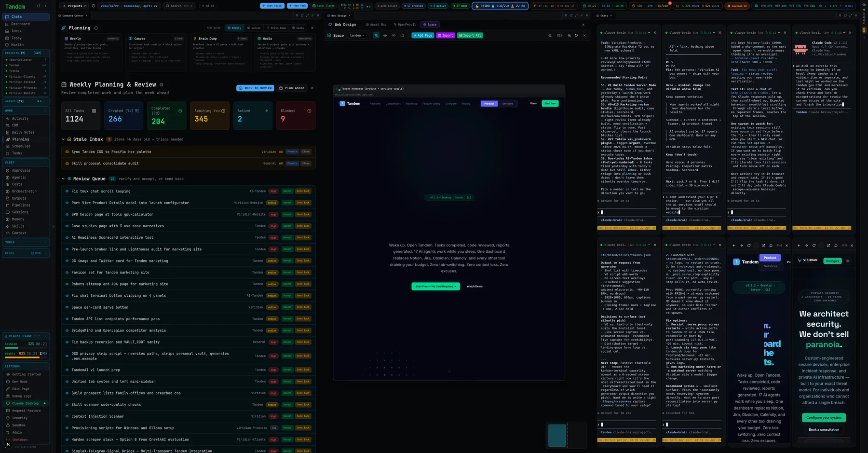Select the pointer tool in Space toolbar

pyautogui.click(x=376, y=35)
